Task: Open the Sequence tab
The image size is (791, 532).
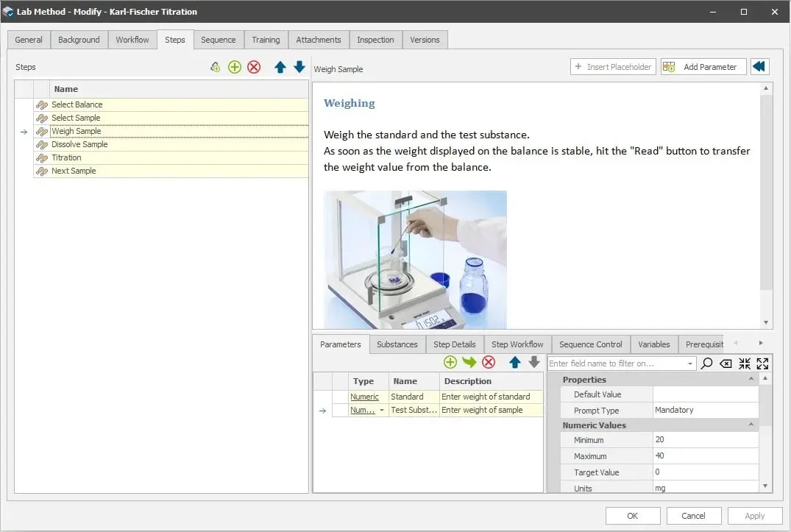Action: click(x=219, y=40)
